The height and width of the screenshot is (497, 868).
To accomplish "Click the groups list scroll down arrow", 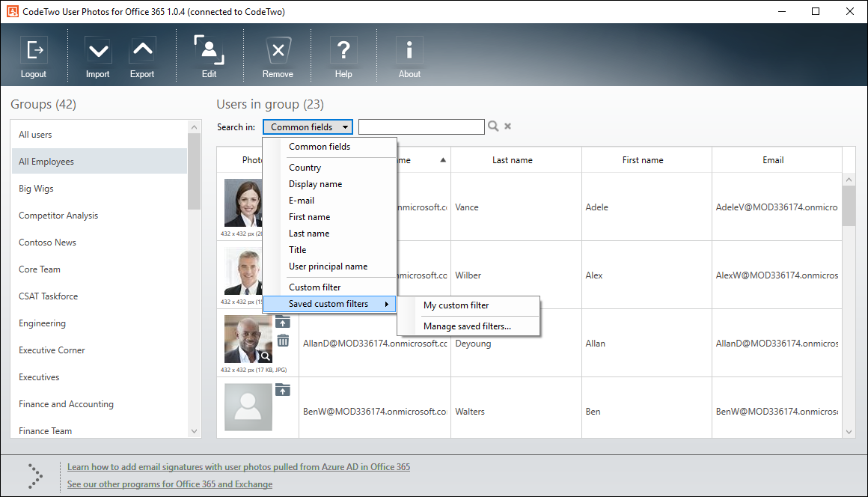I will [194, 431].
